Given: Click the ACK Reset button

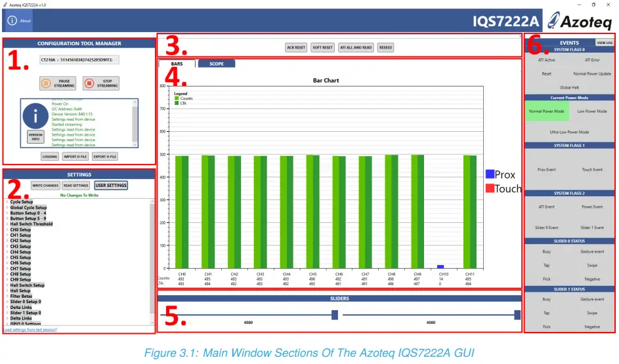Looking at the screenshot, I should [x=296, y=47].
